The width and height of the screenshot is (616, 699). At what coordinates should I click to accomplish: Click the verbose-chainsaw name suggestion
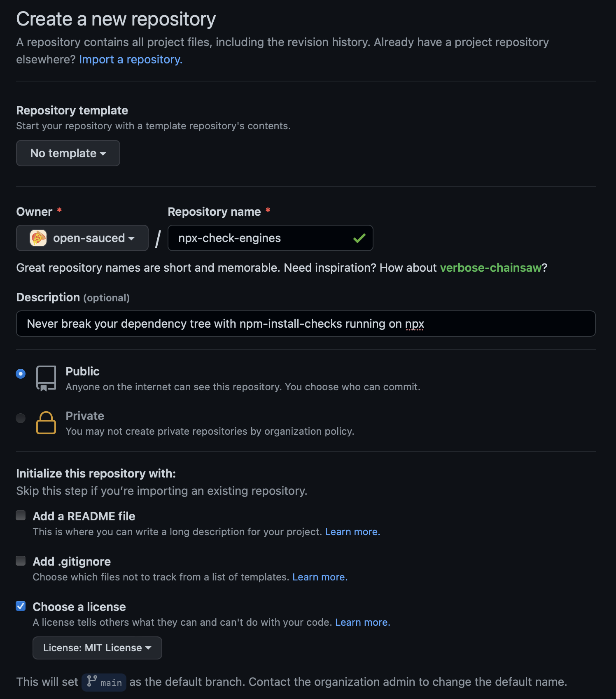click(x=491, y=268)
